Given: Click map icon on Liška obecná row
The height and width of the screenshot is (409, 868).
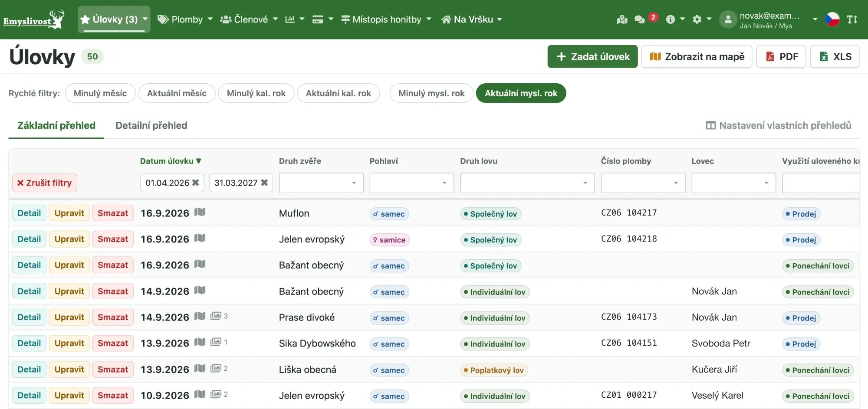Looking at the screenshot, I should (x=200, y=368).
